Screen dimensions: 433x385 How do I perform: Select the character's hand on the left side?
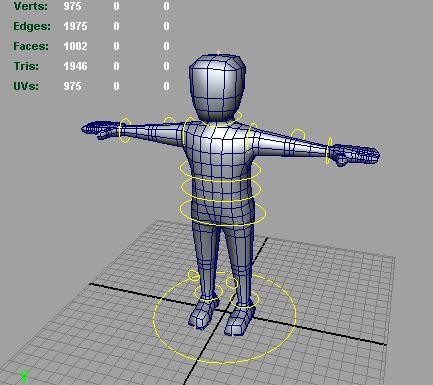pos(100,129)
